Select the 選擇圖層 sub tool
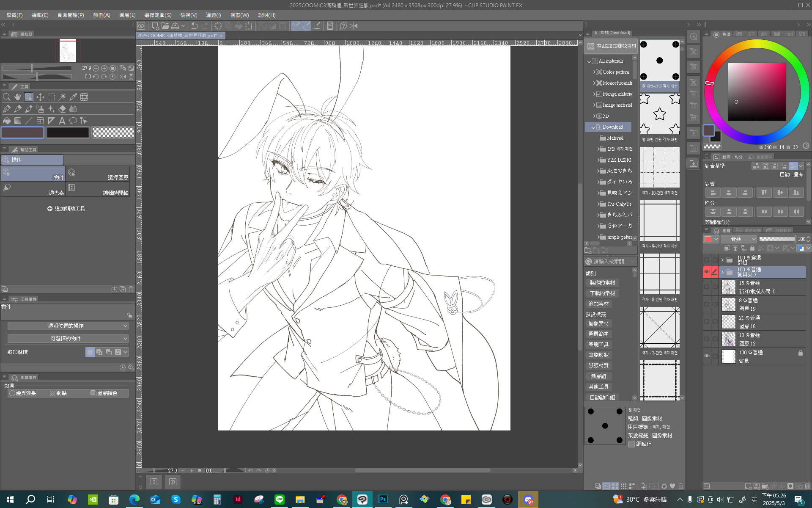Image resolution: width=812 pixels, height=508 pixels. click(x=98, y=174)
